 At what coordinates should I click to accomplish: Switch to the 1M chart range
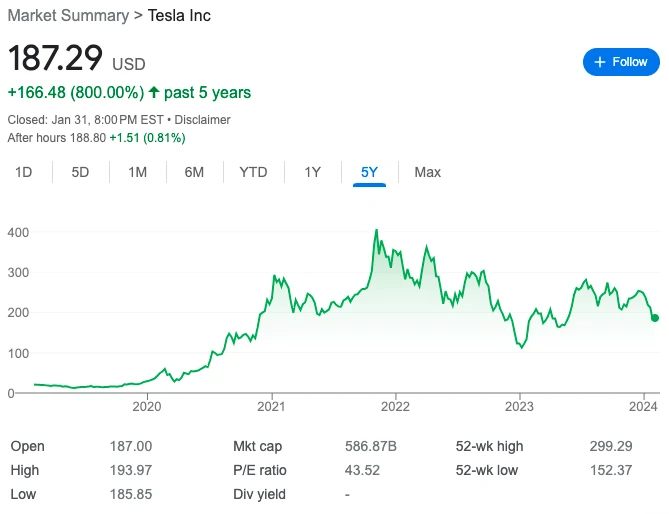(138, 172)
